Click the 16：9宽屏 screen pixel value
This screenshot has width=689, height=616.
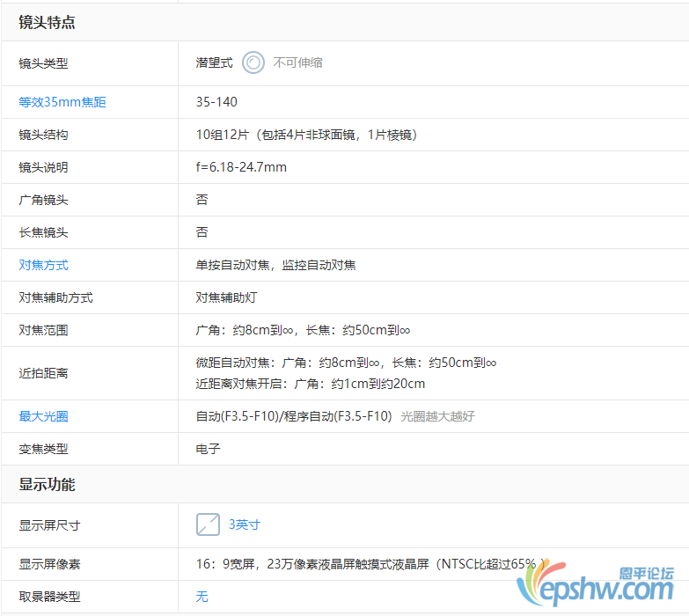(x=370, y=564)
